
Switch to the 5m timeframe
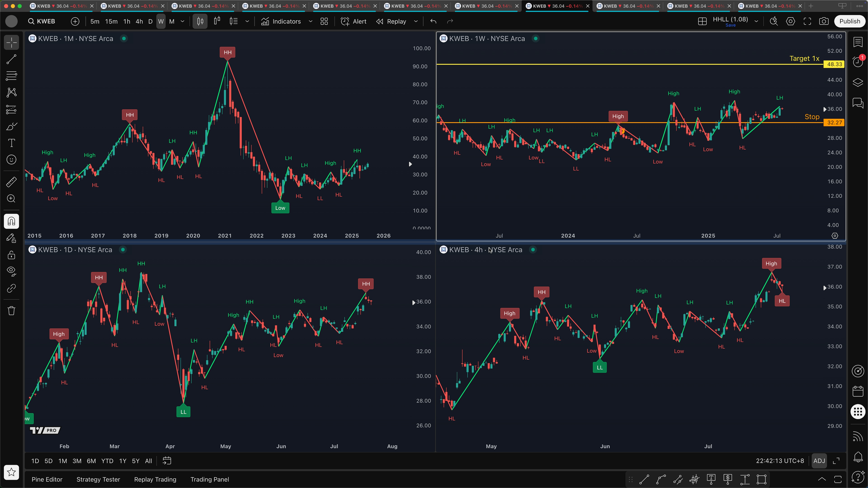coord(95,21)
